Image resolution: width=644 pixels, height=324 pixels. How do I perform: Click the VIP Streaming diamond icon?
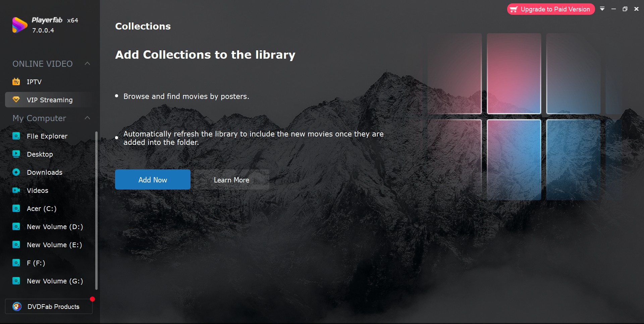tap(16, 100)
